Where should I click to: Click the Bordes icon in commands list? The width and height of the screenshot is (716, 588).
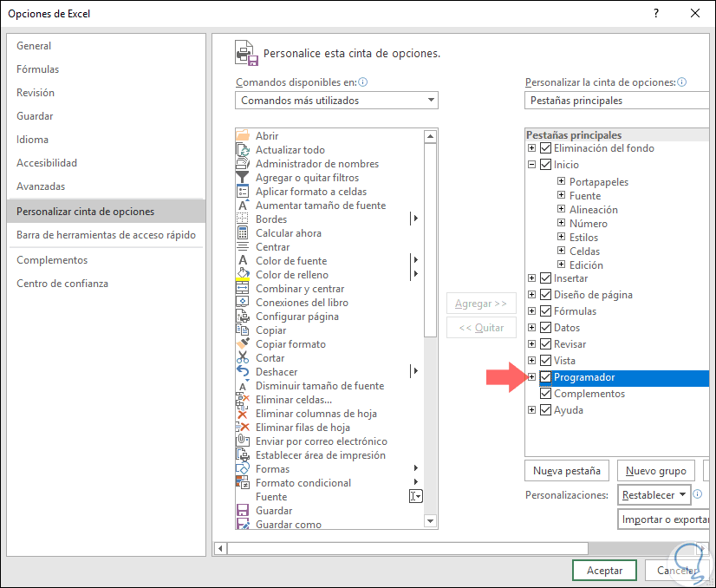pyautogui.click(x=243, y=219)
